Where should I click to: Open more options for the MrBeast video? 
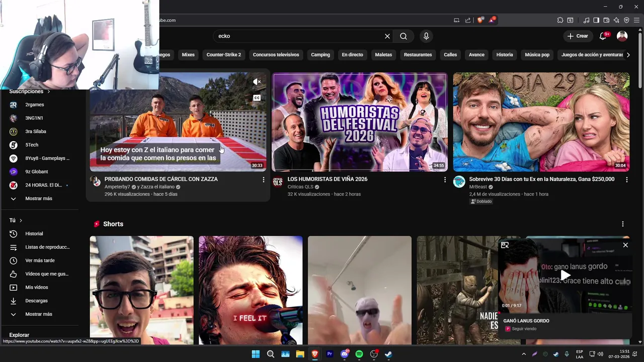tap(626, 179)
